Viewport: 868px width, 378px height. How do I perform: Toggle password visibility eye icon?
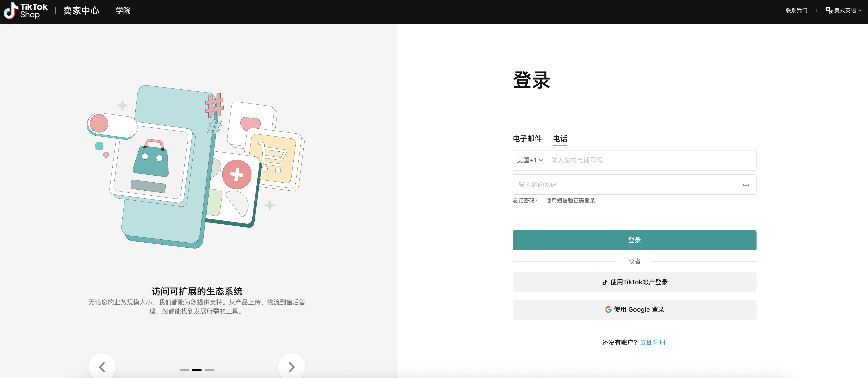[x=746, y=185]
